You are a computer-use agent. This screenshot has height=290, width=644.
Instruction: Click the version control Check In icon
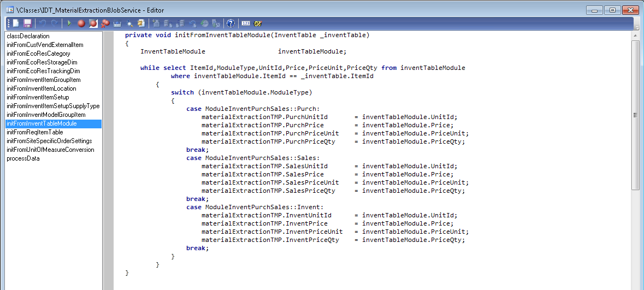[168, 23]
